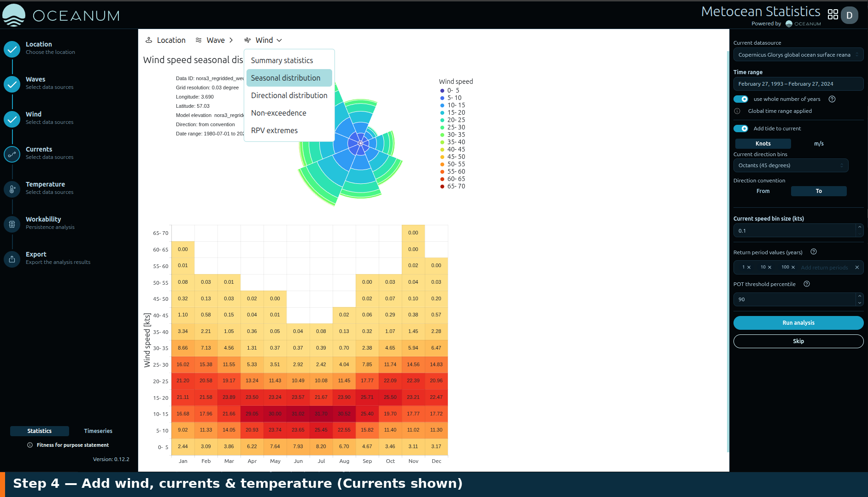Toggle Add tide to current switch
The width and height of the screenshot is (868, 497).
pos(741,129)
